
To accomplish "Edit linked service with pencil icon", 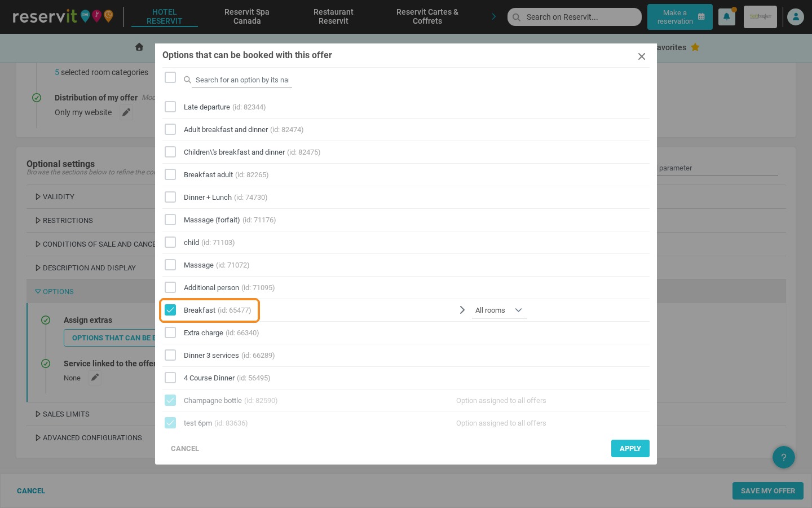I will [95, 378].
